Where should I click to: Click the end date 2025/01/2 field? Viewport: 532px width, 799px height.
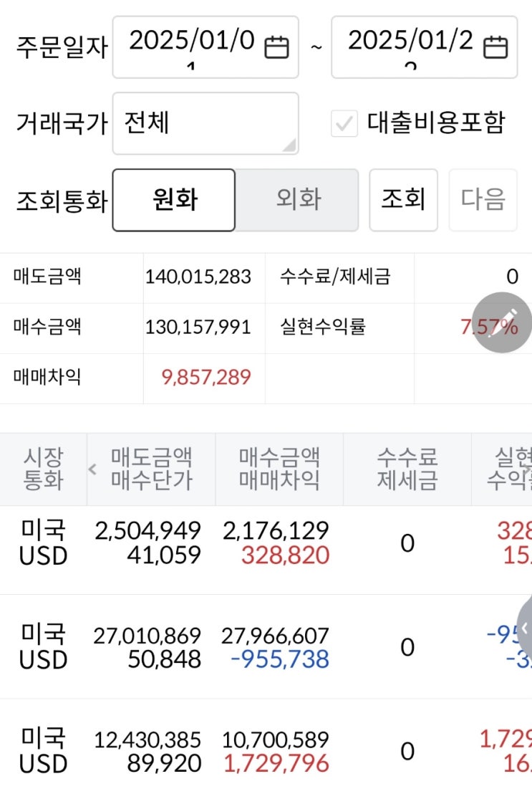click(x=410, y=46)
